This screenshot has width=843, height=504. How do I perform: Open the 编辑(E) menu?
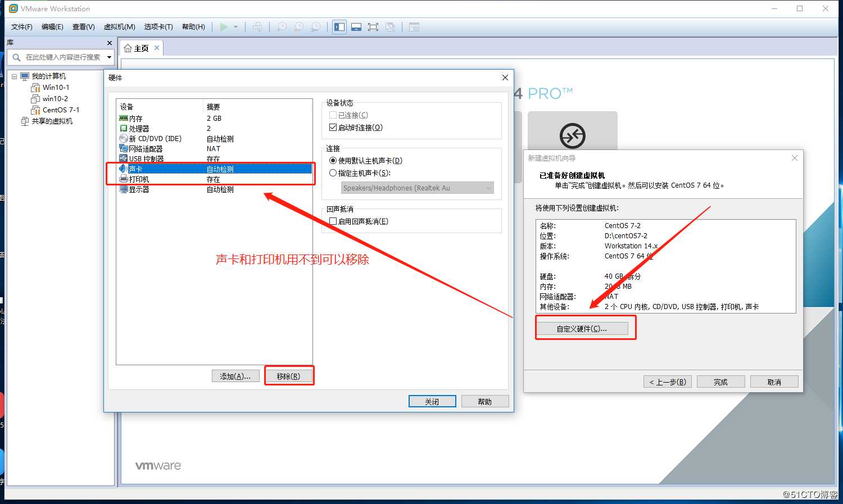click(x=52, y=27)
